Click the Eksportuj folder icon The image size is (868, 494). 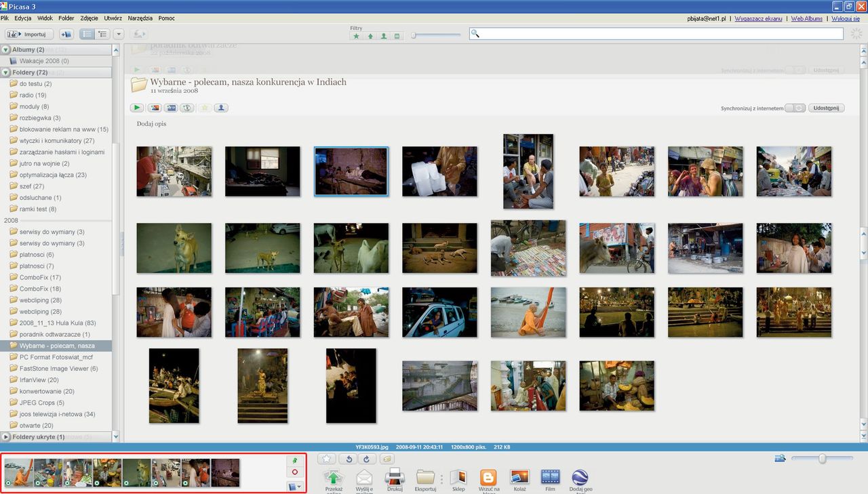click(x=425, y=477)
